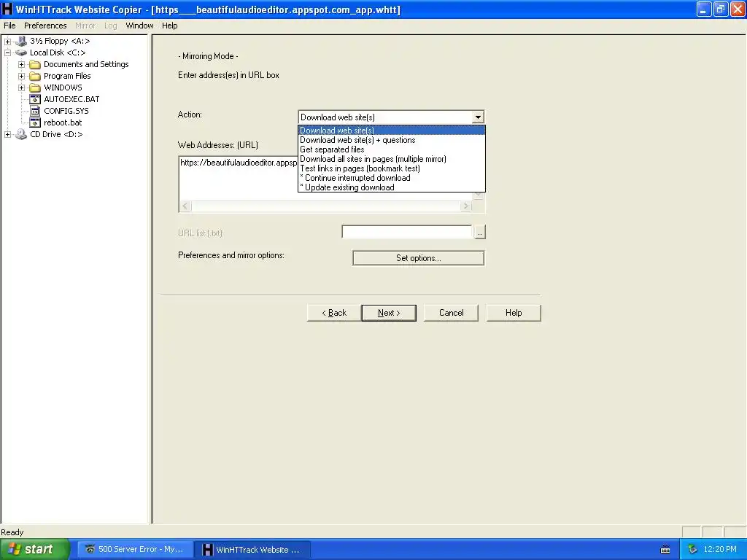
Task: Click the Set options... button
Action: click(418, 258)
